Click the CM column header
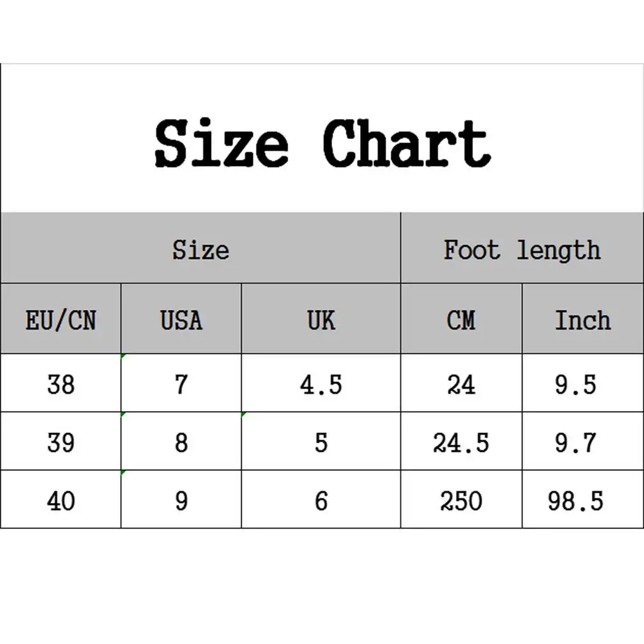 pos(461,319)
